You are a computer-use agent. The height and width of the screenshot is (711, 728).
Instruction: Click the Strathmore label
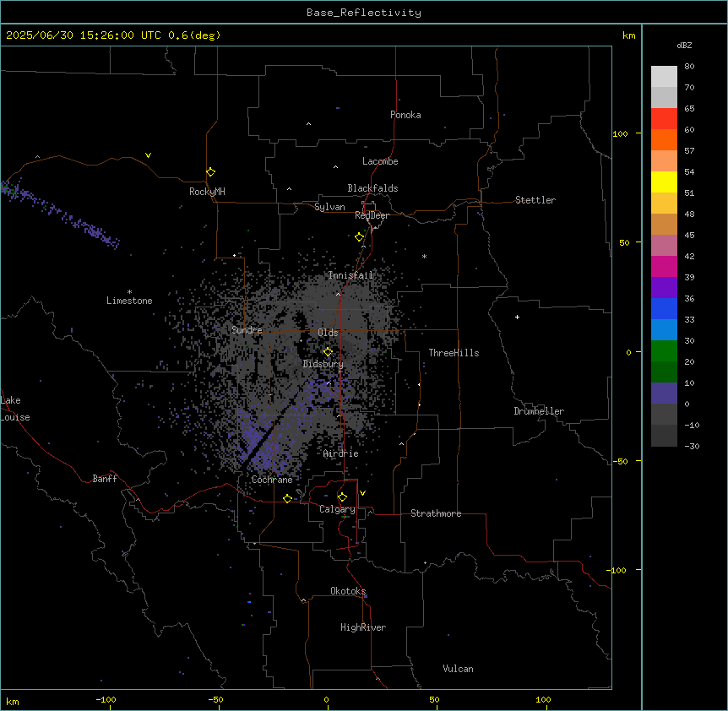pyautogui.click(x=436, y=513)
